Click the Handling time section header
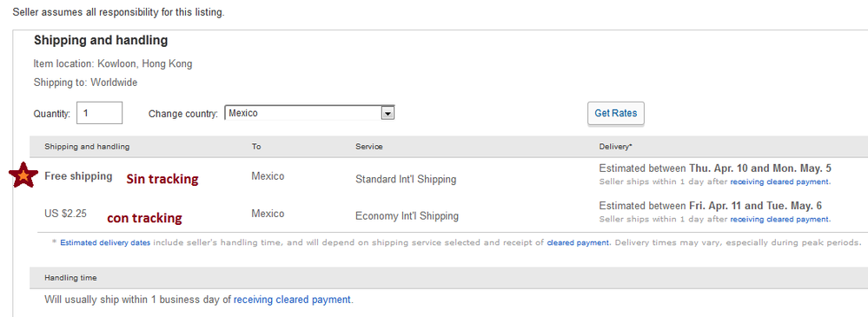Image resolution: width=868 pixels, height=317 pixels. pos(70,278)
